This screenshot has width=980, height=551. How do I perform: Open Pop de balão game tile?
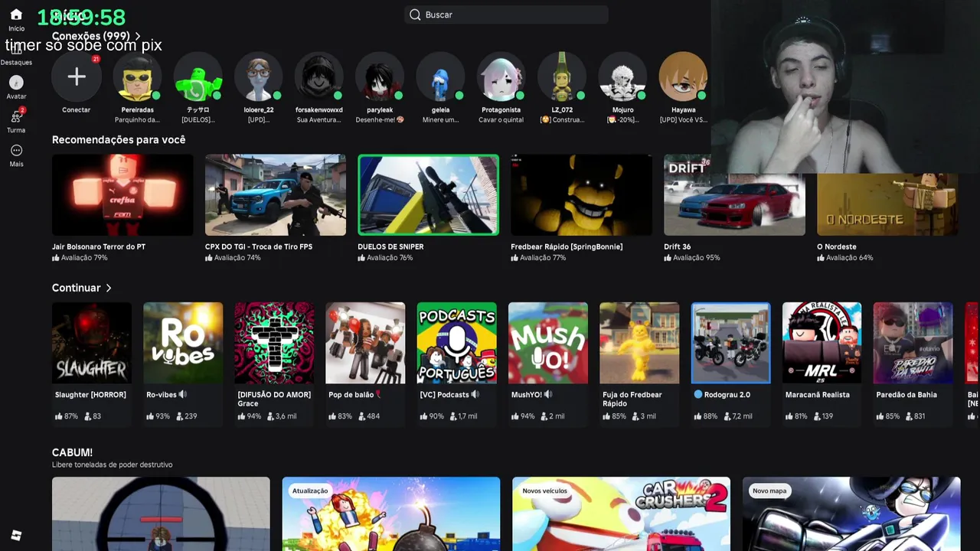coord(365,343)
